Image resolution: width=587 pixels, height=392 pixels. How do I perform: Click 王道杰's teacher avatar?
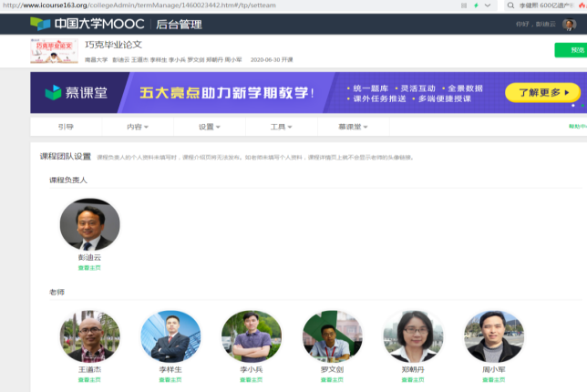89,337
